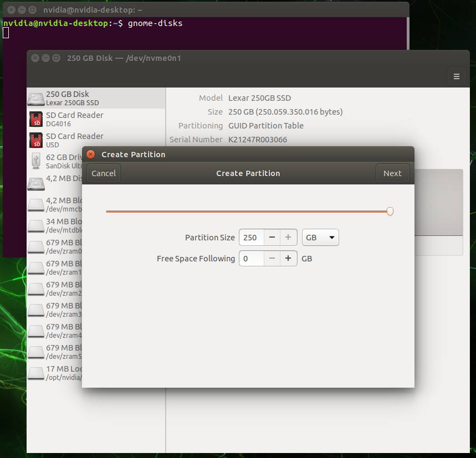The height and width of the screenshot is (458, 476).
Task: Click the /dev/zram1 block device icon
Action: [x=36, y=268]
